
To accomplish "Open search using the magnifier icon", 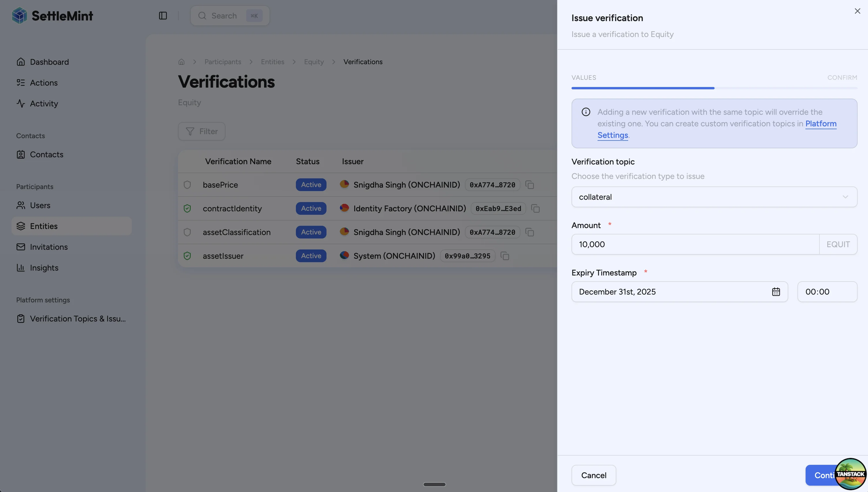I will tap(202, 16).
